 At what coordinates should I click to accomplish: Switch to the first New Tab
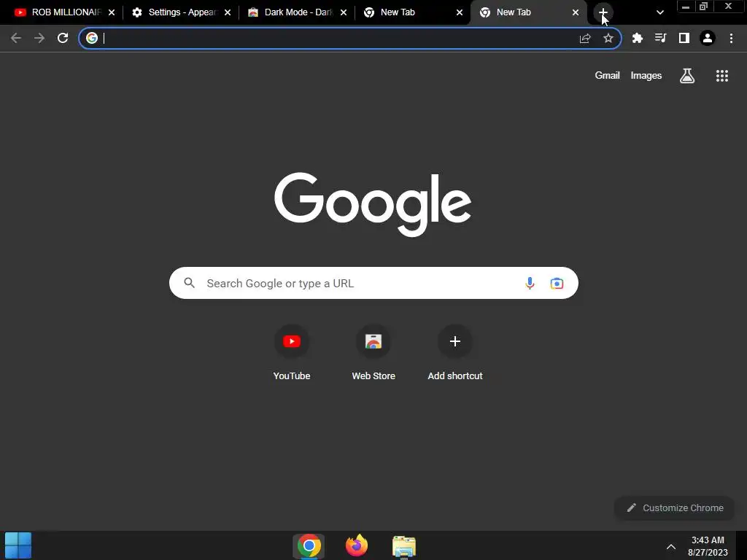point(413,12)
